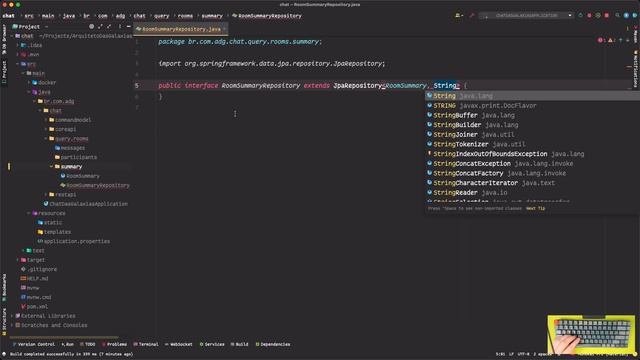Open the Terminal tool window
This screenshot has width=640, height=360.
click(x=146, y=344)
